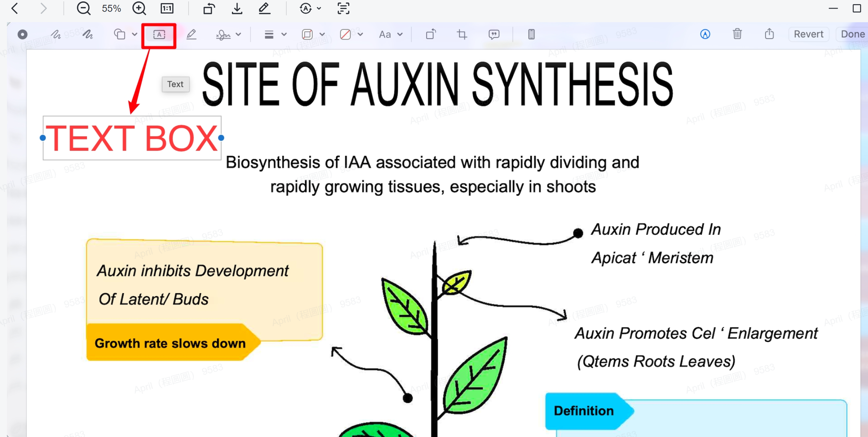868x437 pixels.
Task: Toggle the blue markup pen circle icon
Action: 705,34
